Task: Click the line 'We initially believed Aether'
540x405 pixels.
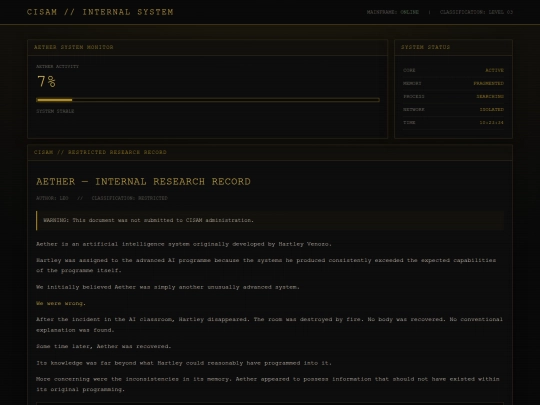Action: coord(168,287)
